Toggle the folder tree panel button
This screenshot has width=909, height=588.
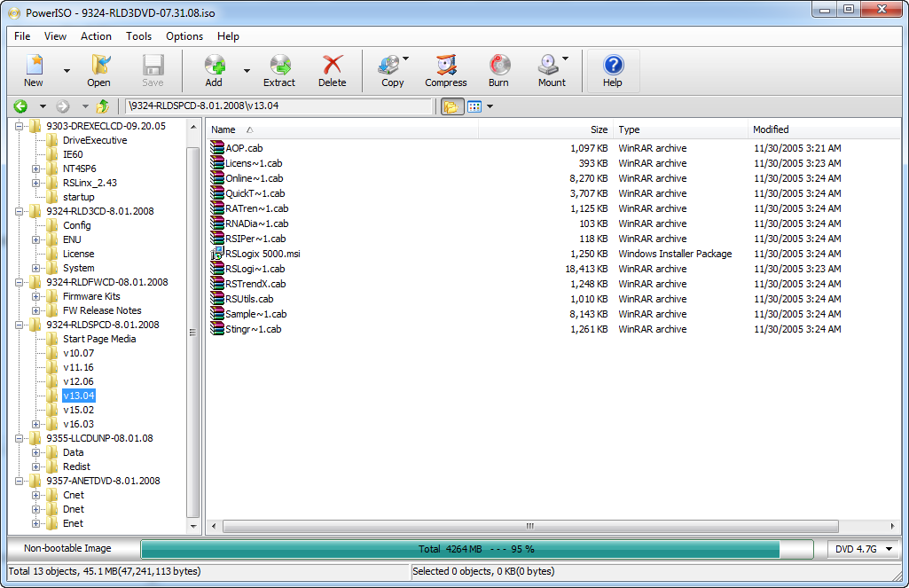pos(451,106)
